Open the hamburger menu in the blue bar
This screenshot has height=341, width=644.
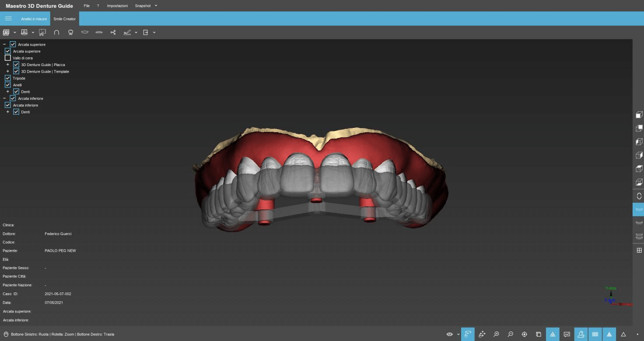coord(8,18)
